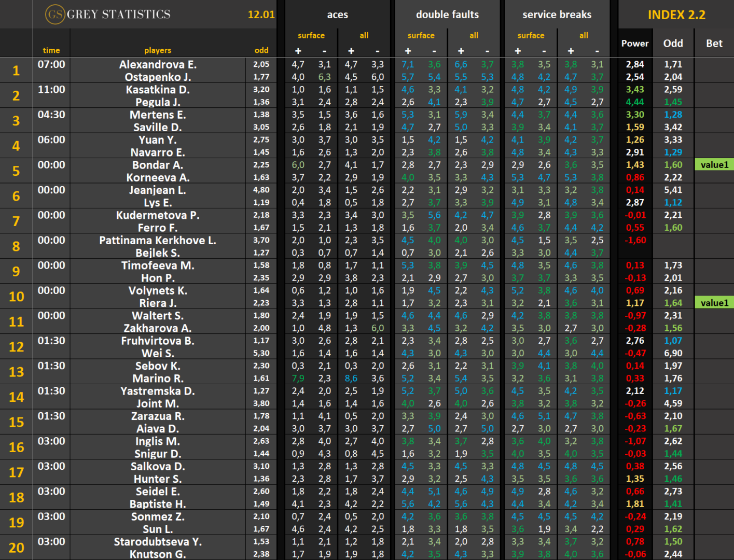Select player Baptiste H.
This screenshot has height=560, width=734.
(x=158, y=505)
